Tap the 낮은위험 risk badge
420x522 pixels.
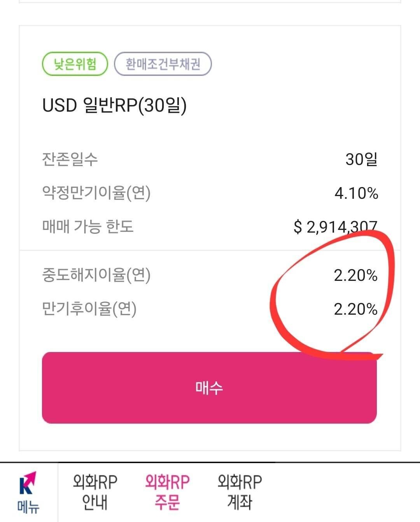click(75, 64)
